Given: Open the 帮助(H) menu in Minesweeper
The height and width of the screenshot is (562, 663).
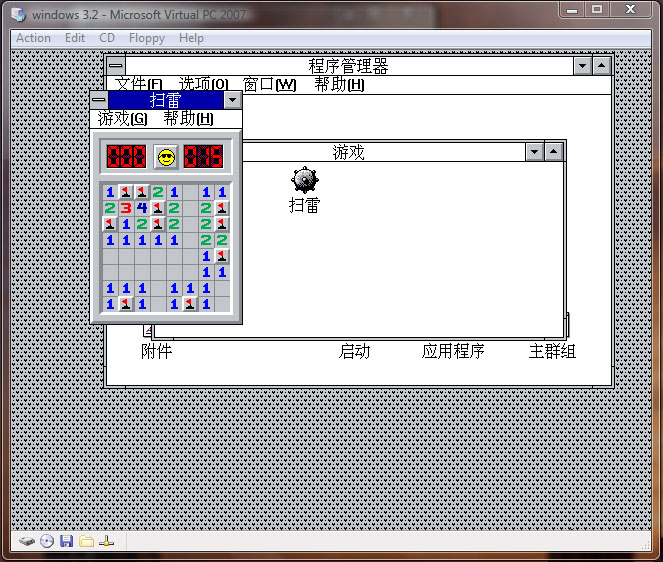Looking at the screenshot, I should [x=188, y=119].
